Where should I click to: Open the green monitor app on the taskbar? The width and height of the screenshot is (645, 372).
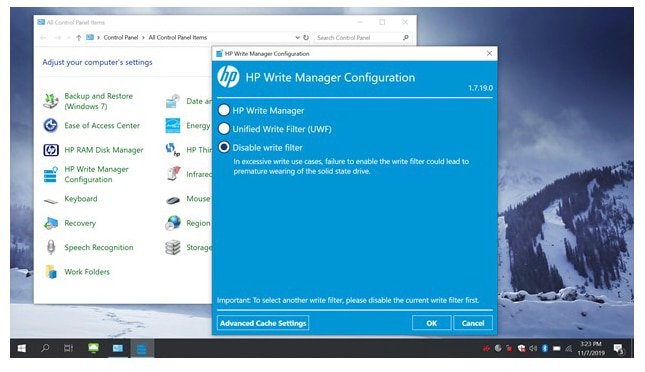pos(93,349)
